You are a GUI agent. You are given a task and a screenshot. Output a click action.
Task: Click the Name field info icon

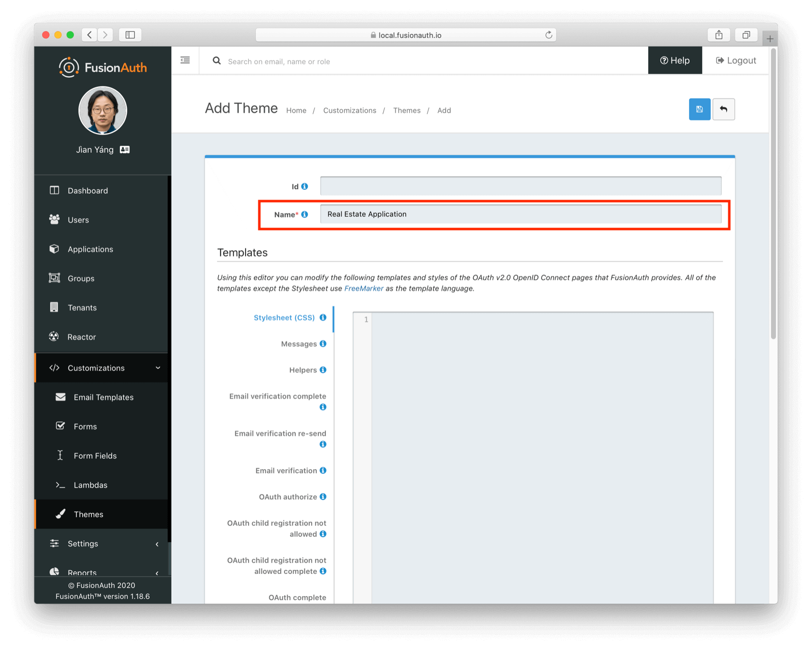304,214
